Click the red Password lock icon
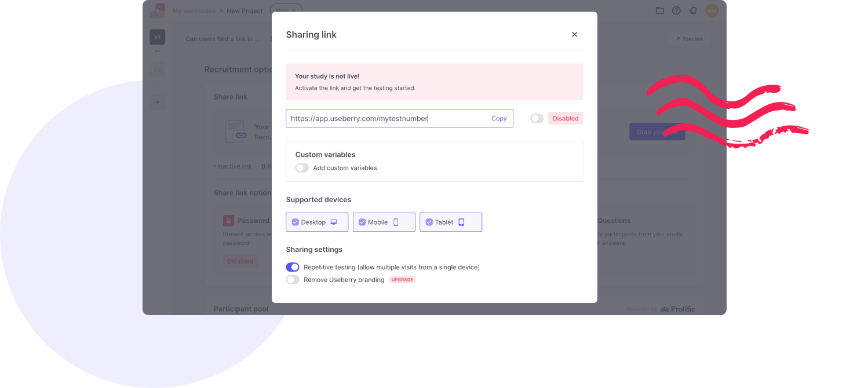 click(x=228, y=220)
